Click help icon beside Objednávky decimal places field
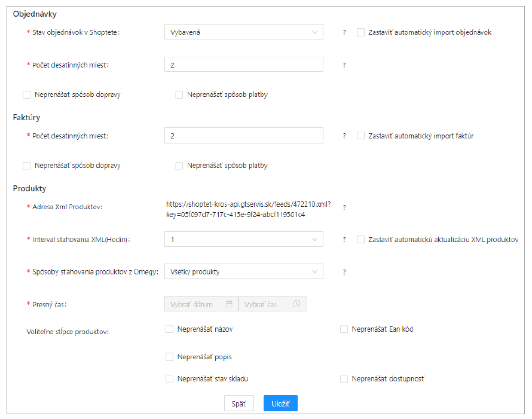 (344, 65)
